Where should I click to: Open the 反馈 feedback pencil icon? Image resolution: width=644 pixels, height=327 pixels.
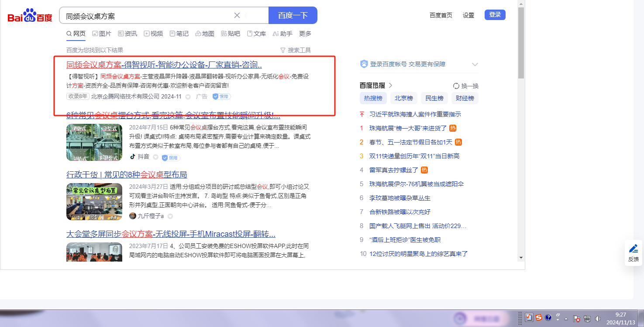(633, 249)
